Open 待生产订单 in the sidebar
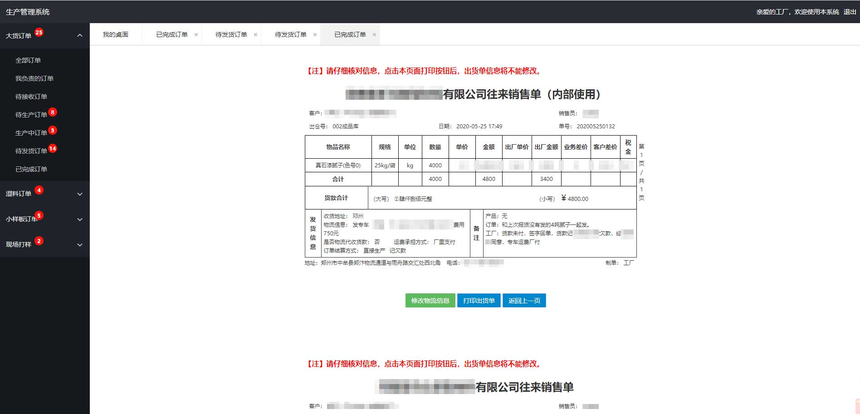Screen dimensions: 860x414 (31, 115)
